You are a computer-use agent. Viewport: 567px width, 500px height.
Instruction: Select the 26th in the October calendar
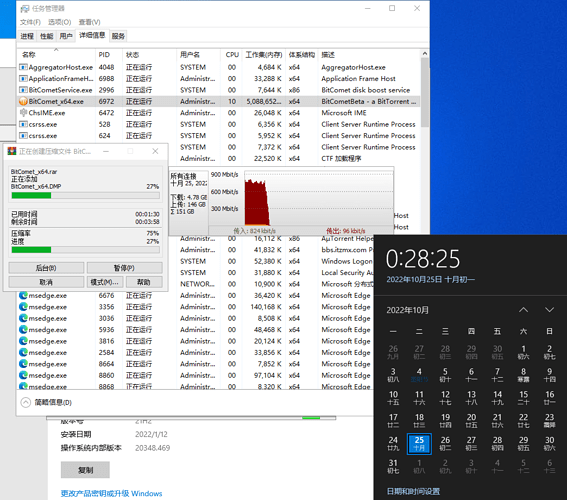pos(445,444)
